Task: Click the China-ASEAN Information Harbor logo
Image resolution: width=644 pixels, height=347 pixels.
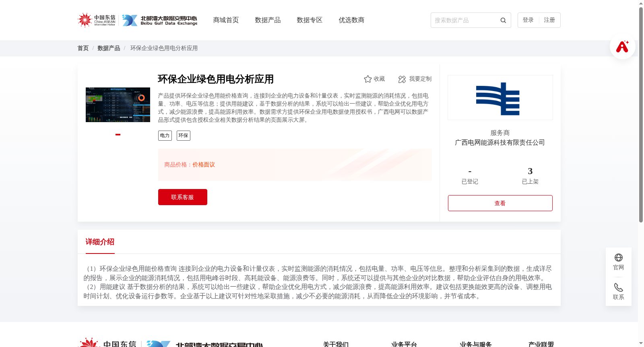Action: 97,20
